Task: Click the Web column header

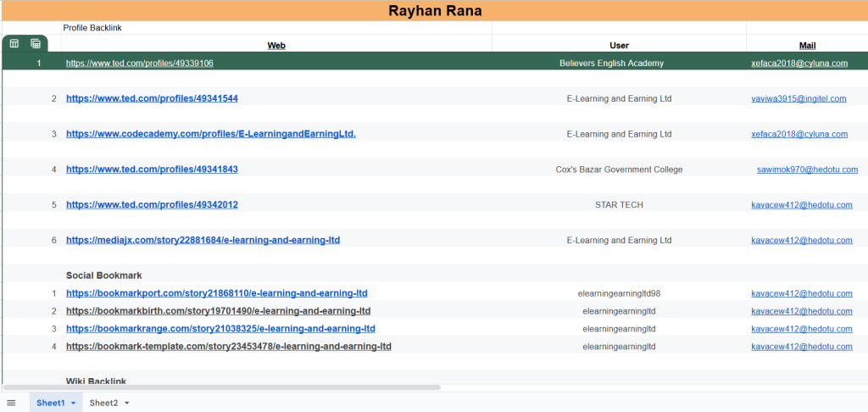Action: tap(276, 46)
